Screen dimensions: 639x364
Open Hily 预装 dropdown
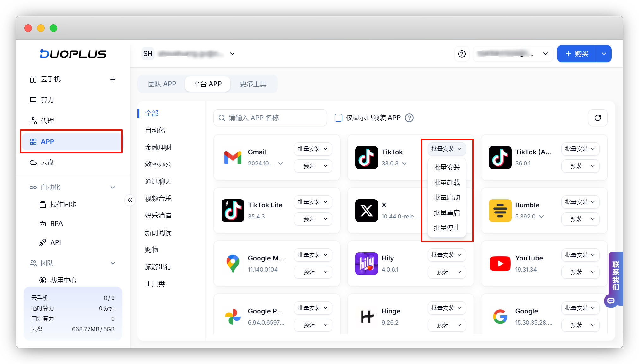pos(447,272)
